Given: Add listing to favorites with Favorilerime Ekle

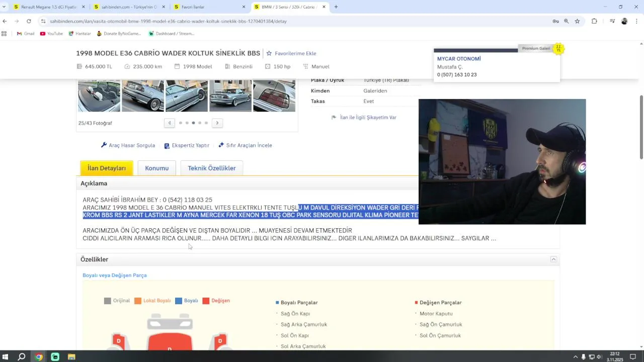Looking at the screenshot, I should click(x=295, y=53).
